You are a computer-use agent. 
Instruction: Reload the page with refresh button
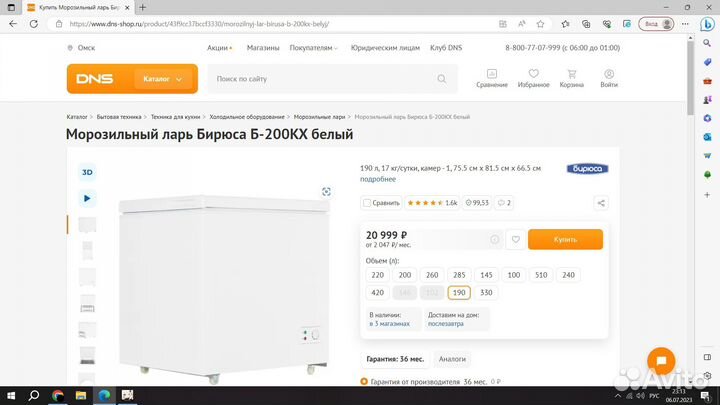click(x=34, y=24)
